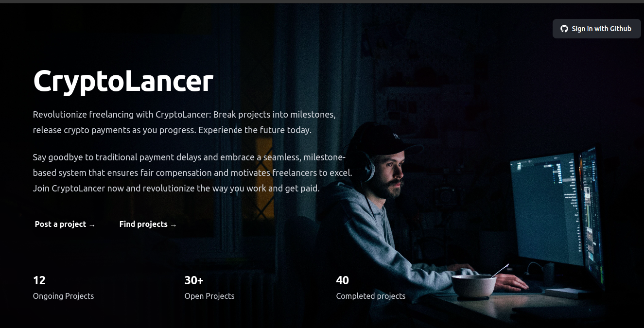644x328 pixels.
Task: Click the headphones worn by the man
Action: point(365,163)
